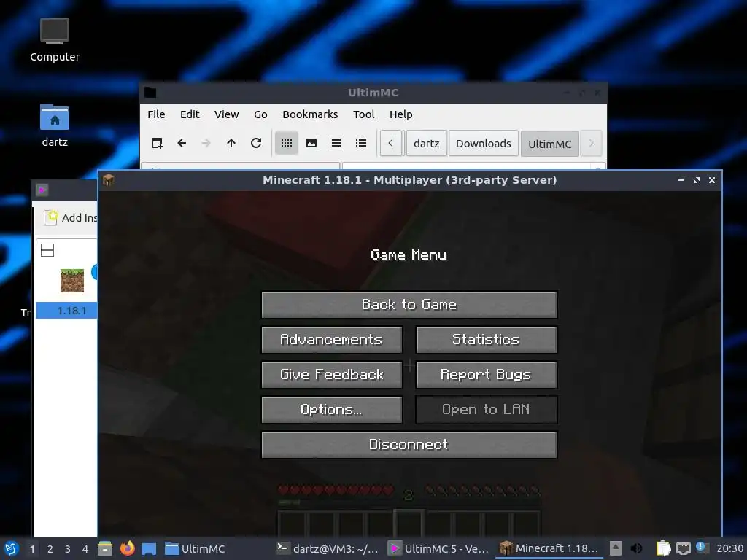Switch to icon view in file manager
The image size is (747, 560).
point(286,143)
